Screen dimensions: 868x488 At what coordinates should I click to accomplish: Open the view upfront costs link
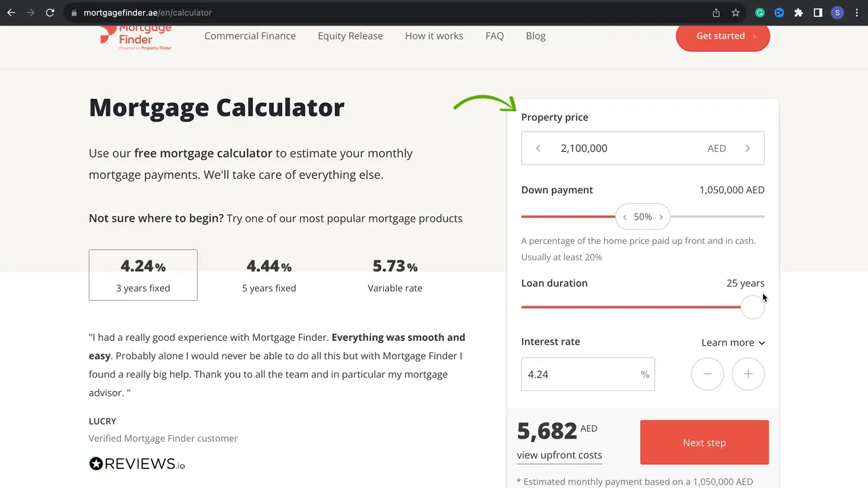point(559,455)
